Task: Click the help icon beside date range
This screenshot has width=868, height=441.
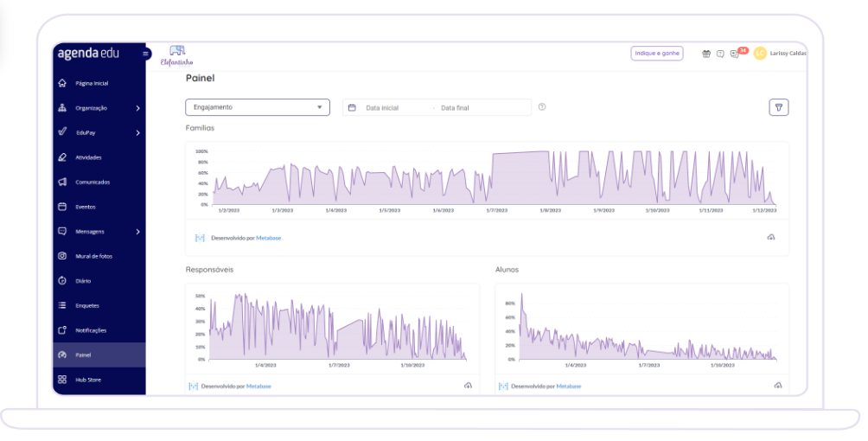Action: tap(542, 107)
